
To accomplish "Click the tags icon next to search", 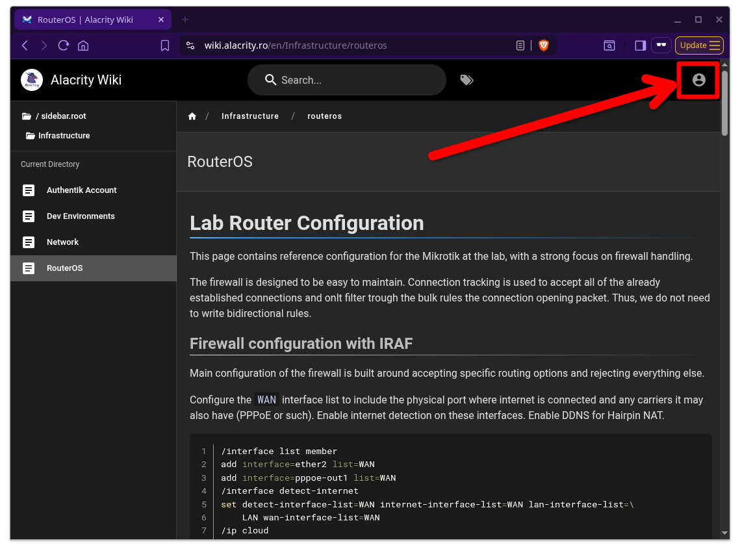I will click(466, 80).
